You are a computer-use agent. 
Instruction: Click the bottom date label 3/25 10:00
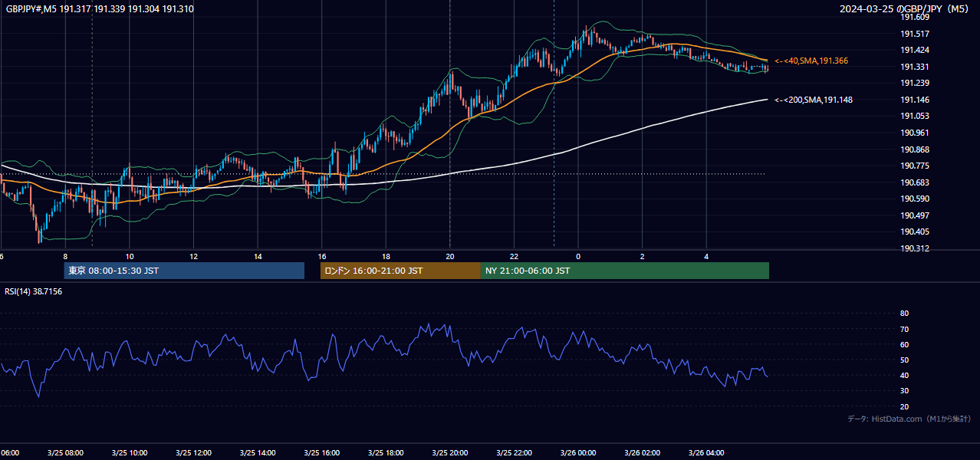pos(130,453)
